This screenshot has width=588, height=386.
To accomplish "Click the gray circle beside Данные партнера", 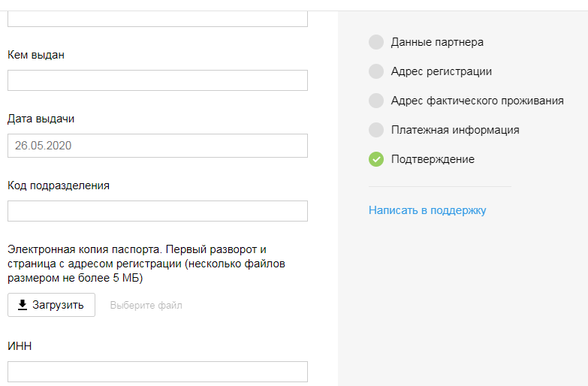I will [376, 42].
